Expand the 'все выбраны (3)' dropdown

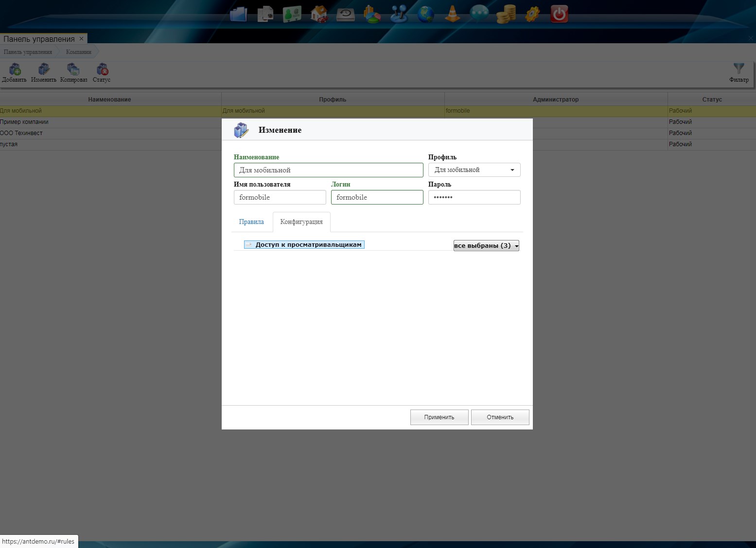coord(486,246)
